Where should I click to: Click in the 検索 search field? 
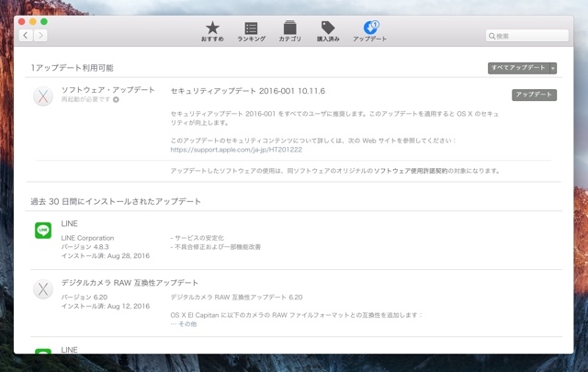pos(526,36)
